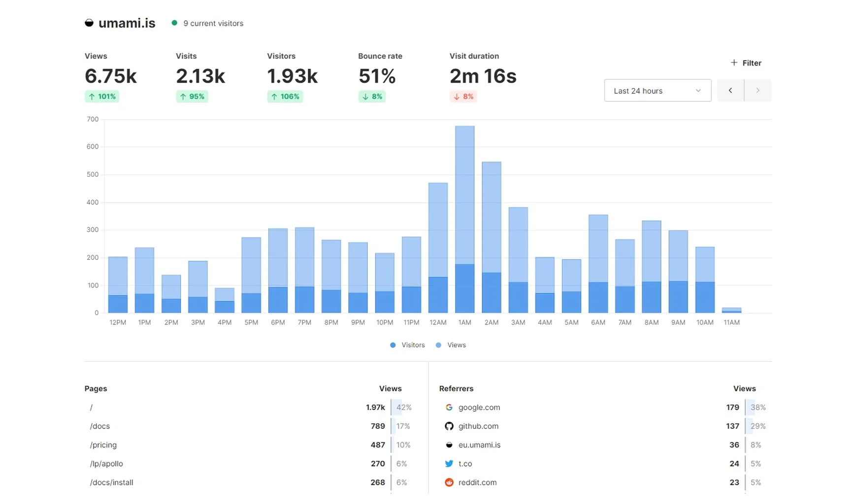855x504 pixels.
Task: Click the 2m 16s Visit duration value
Action: [x=483, y=76]
